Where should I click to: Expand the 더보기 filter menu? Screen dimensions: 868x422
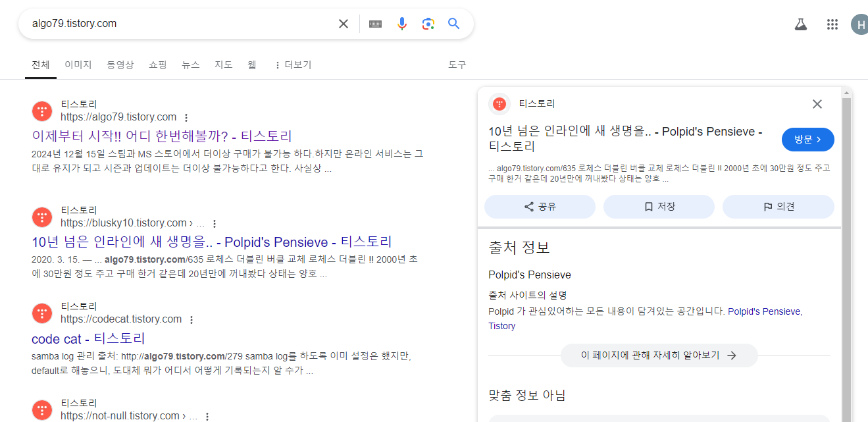(293, 65)
